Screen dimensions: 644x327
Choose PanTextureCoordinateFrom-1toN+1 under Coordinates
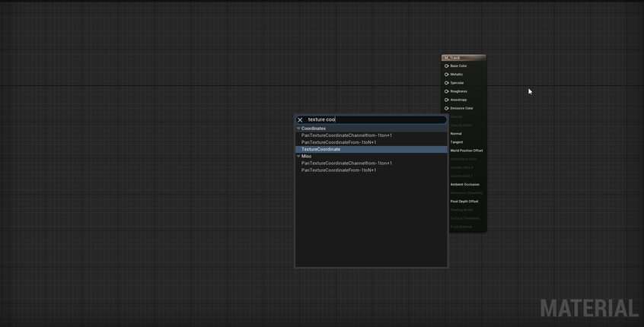pos(338,142)
